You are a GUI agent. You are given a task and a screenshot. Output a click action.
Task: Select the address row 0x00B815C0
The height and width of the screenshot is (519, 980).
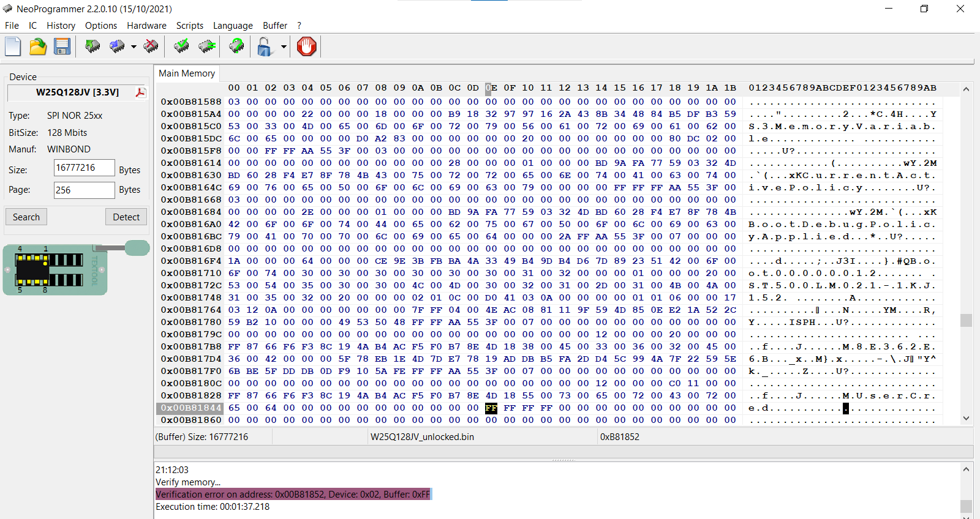191,126
